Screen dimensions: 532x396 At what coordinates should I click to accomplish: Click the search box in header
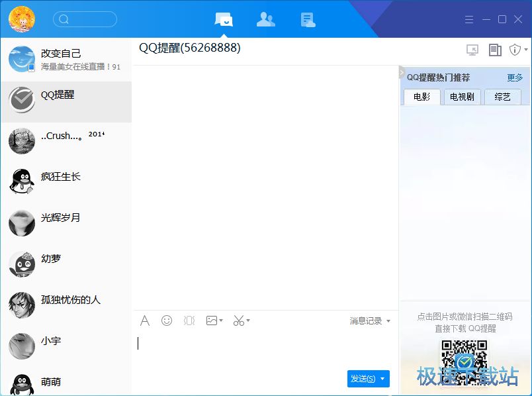pos(85,19)
